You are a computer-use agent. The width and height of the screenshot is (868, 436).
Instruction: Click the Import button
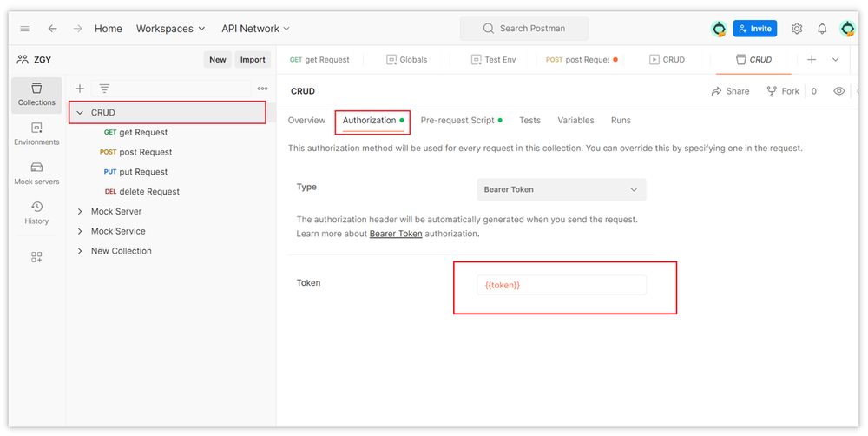[x=253, y=60]
